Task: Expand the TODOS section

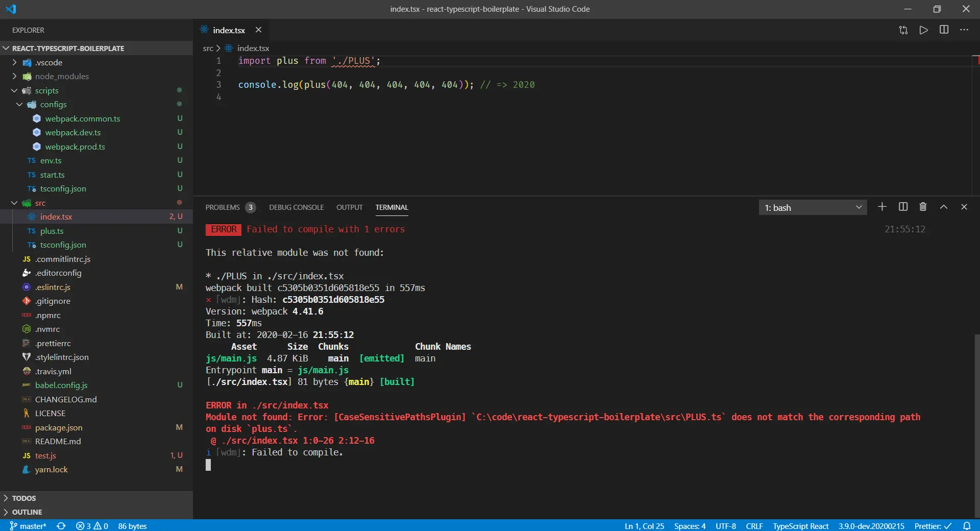Action: tap(96, 498)
